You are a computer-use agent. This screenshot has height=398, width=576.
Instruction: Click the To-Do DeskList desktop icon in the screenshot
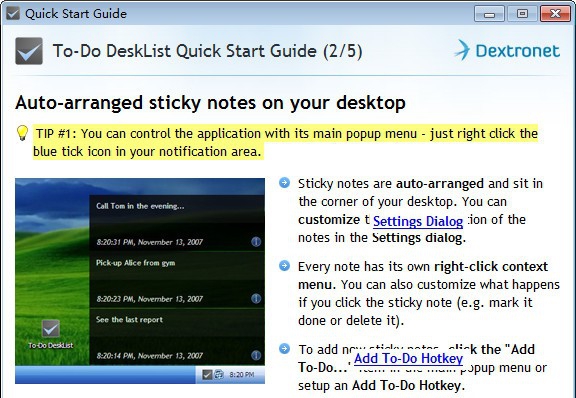coord(51,334)
